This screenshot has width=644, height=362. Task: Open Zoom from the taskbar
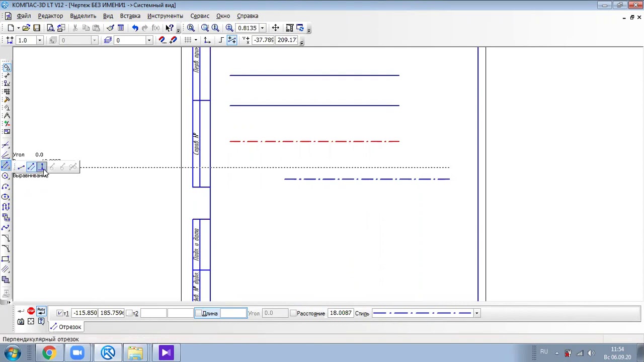tap(77, 353)
